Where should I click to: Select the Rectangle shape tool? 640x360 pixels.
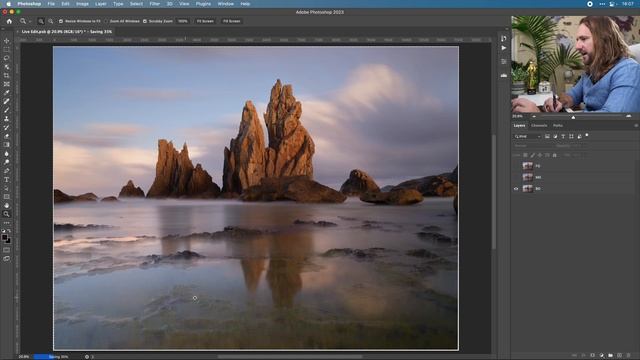tap(7, 197)
